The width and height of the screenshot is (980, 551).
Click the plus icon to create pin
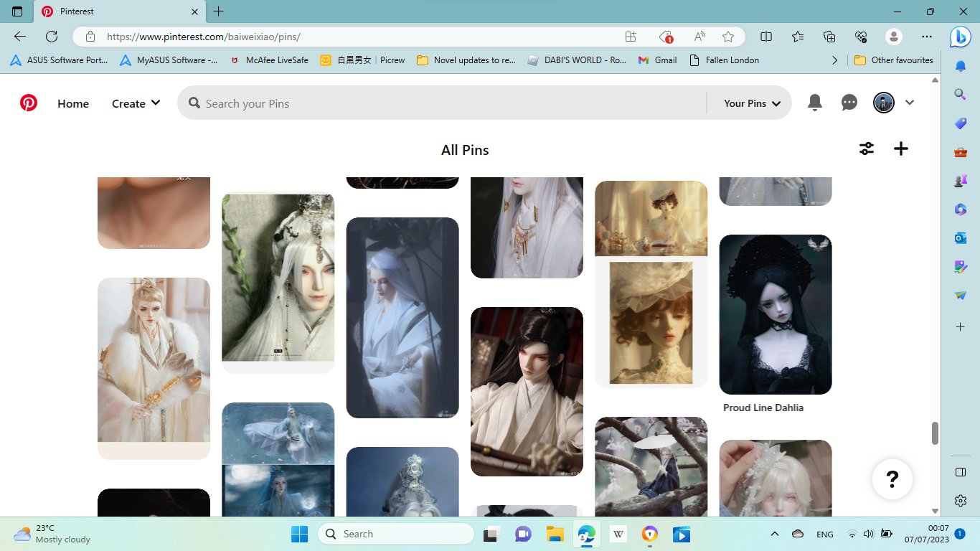[x=901, y=149]
